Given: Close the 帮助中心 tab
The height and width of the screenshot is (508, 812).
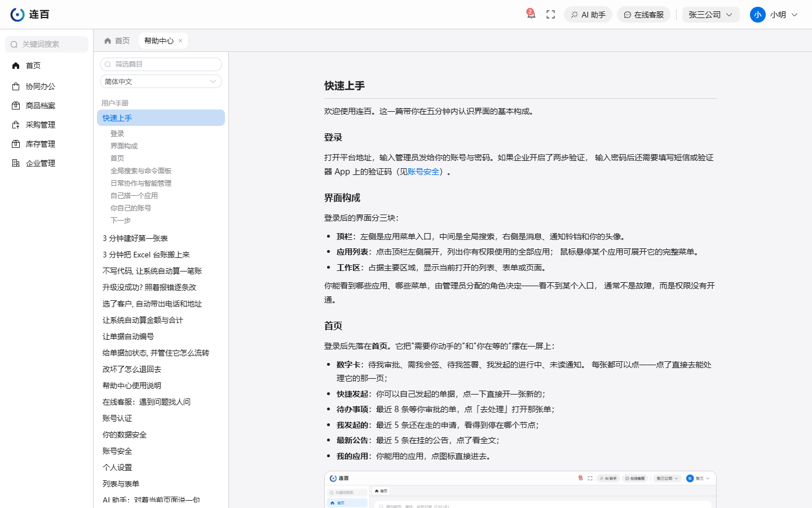Looking at the screenshot, I should [180, 41].
